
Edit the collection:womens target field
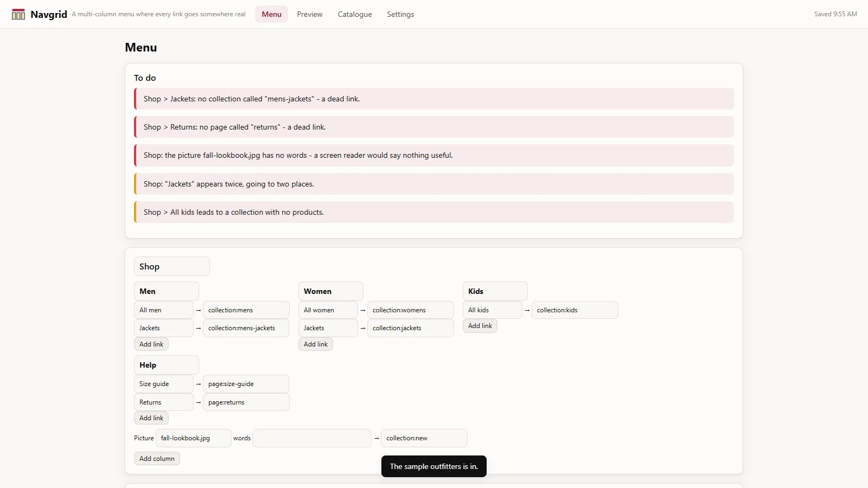click(x=410, y=310)
